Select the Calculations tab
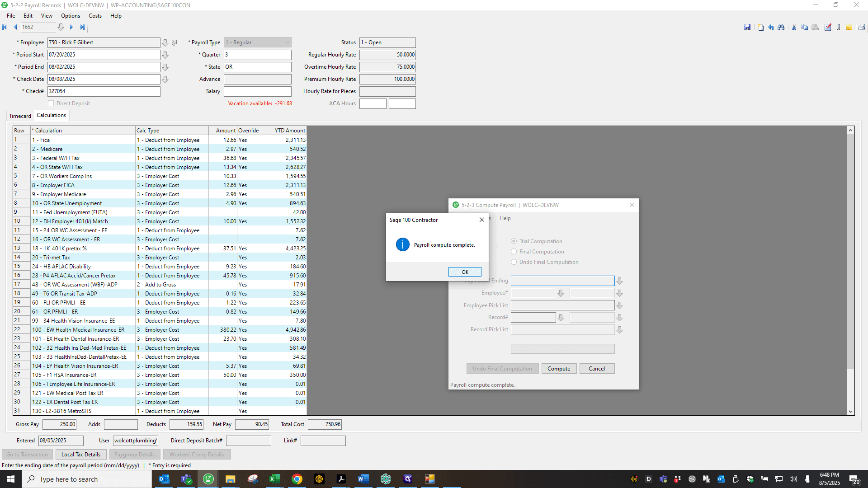Screen dimensions: 868x488 (51, 115)
